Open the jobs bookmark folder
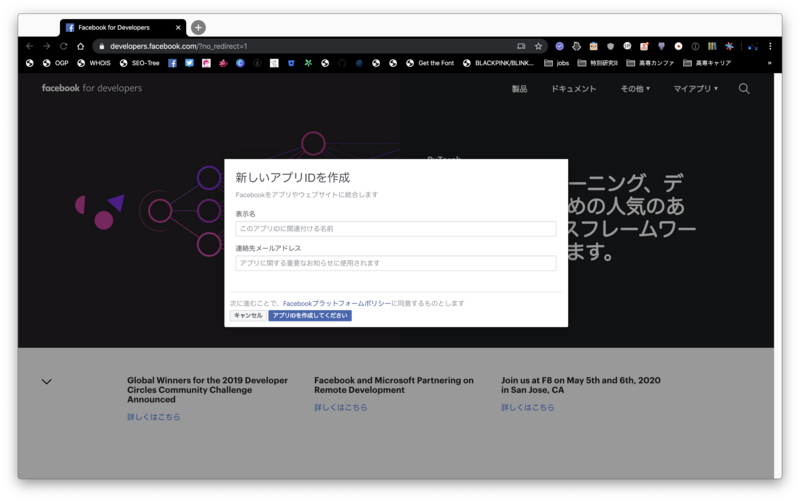This screenshot has width=800, height=501. pos(557,63)
